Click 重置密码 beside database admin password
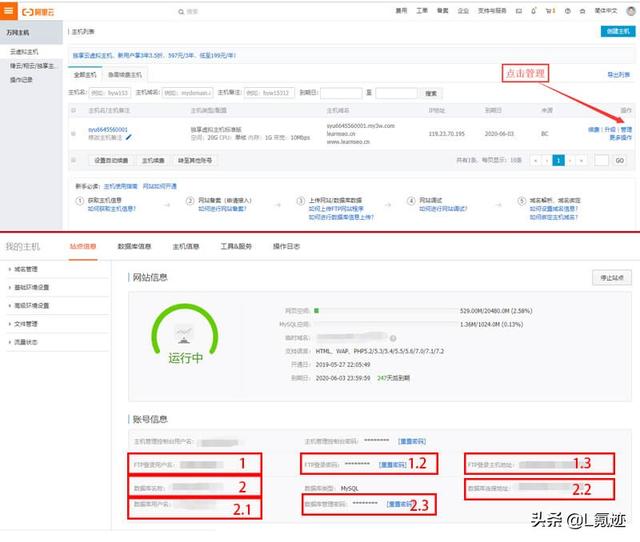Screen dimensions: 640x542 [400, 504]
